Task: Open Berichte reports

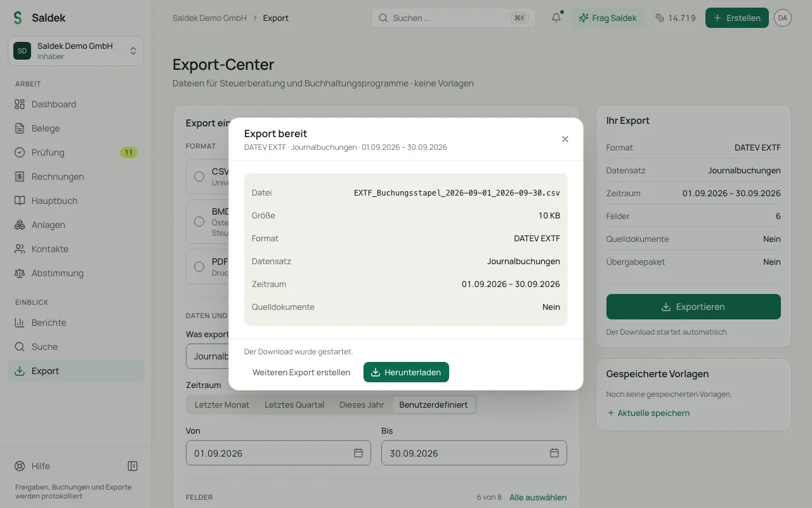Action: coord(76,323)
